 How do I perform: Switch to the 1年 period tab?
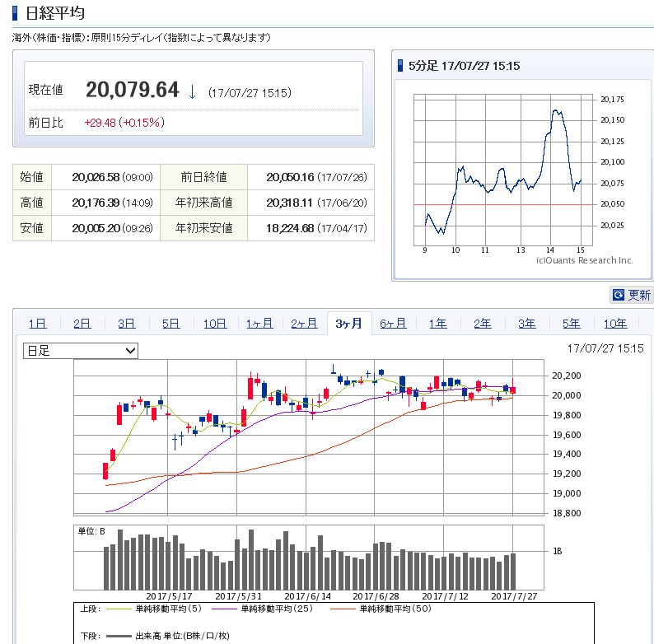tap(437, 324)
